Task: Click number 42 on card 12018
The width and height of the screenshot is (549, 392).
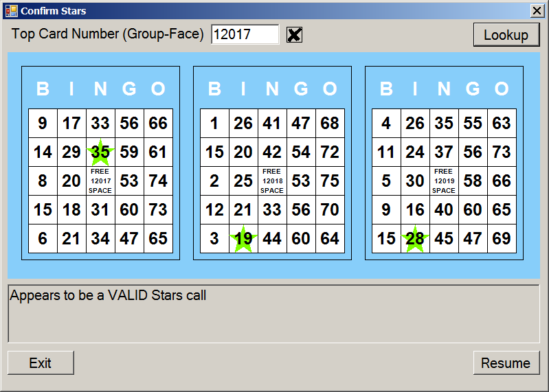Action: pyautogui.click(x=272, y=152)
